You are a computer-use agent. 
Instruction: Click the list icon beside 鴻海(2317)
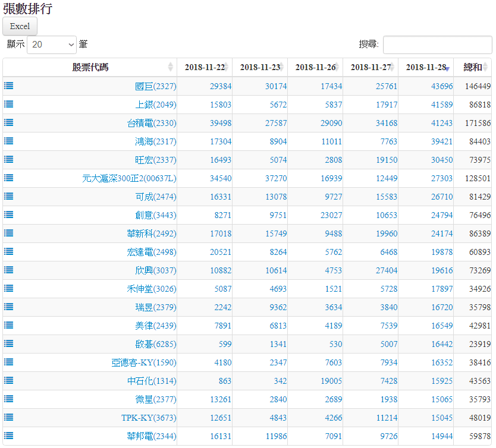9,141
